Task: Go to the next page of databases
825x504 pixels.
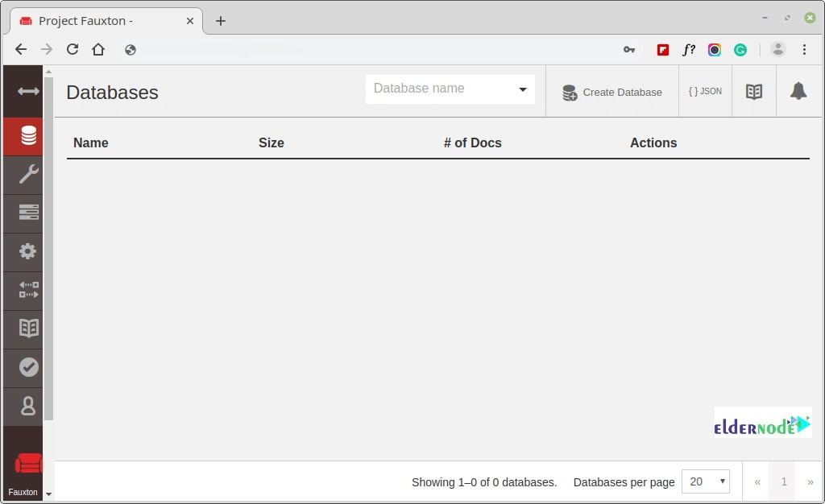Action: coord(810,481)
